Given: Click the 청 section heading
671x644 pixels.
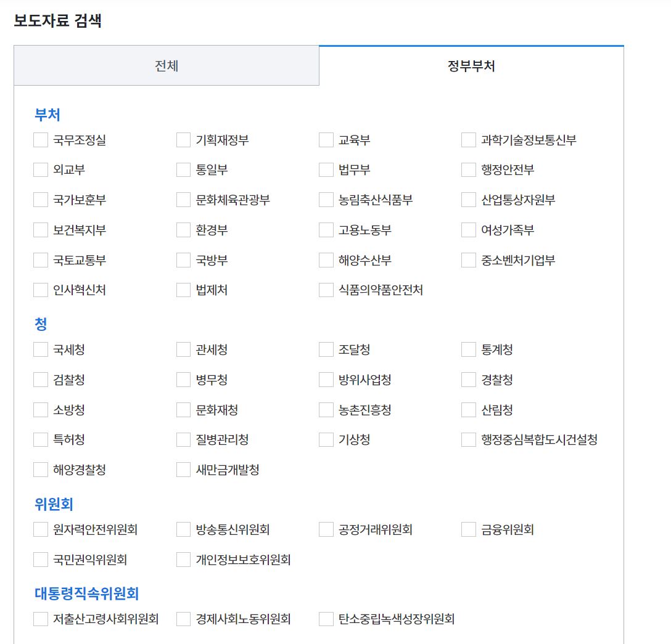Looking at the screenshot, I should pos(41,324).
